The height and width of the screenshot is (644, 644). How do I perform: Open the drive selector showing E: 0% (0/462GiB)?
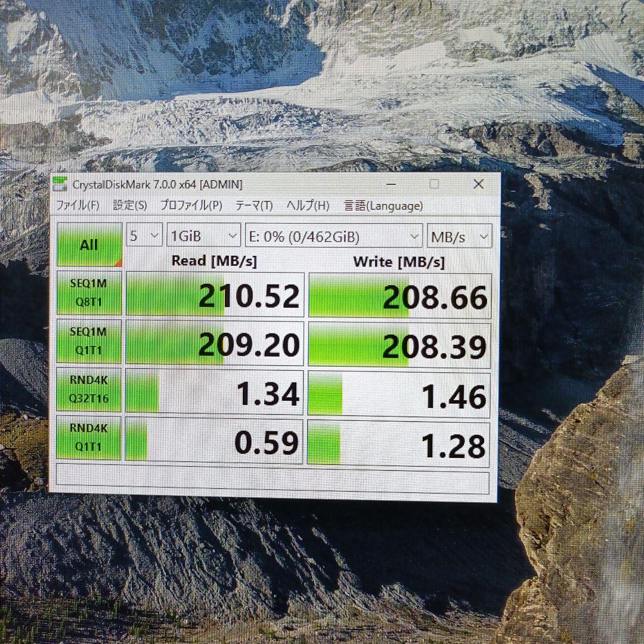[333, 235]
